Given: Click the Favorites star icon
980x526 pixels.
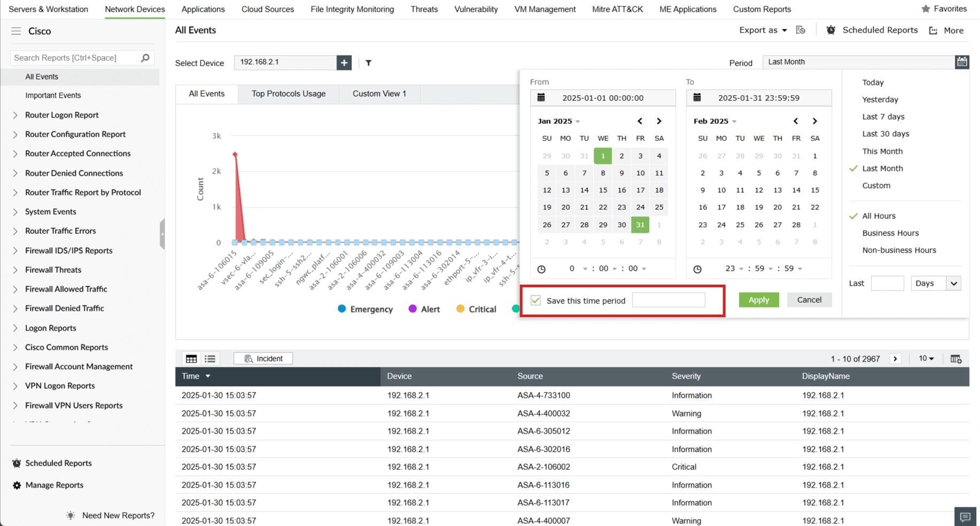Looking at the screenshot, I should pyautogui.click(x=925, y=9).
